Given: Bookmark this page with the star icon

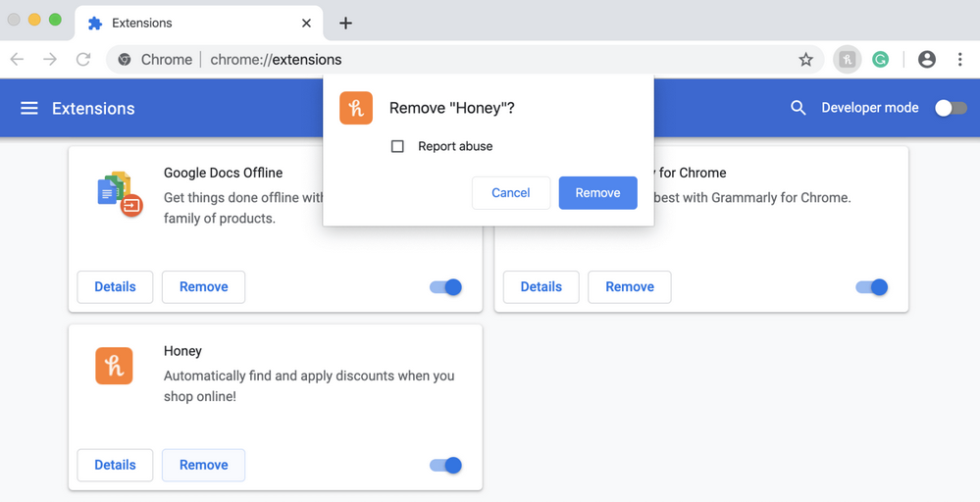Looking at the screenshot, I should pyautogui.click(x=805, y=59).
